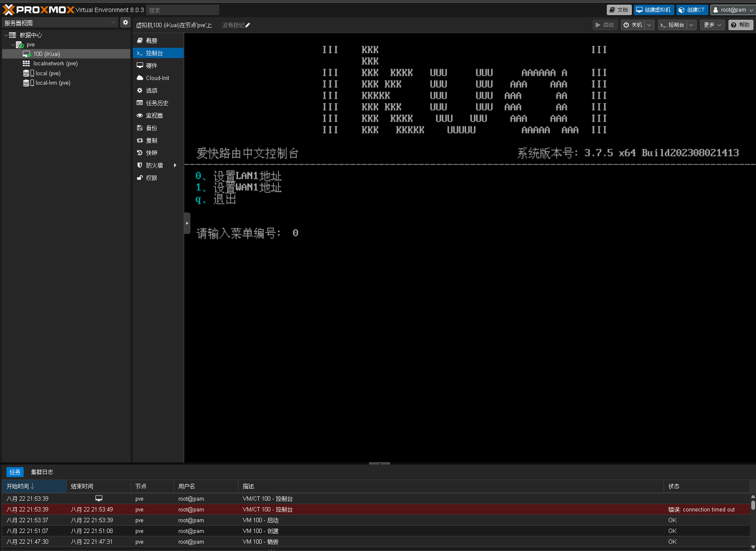Image resolution: width=756 pixels, height=551 pixels.
Task: Open the 硬件 hardware settings
Action: pyautogui.click(x=151, y=65)
